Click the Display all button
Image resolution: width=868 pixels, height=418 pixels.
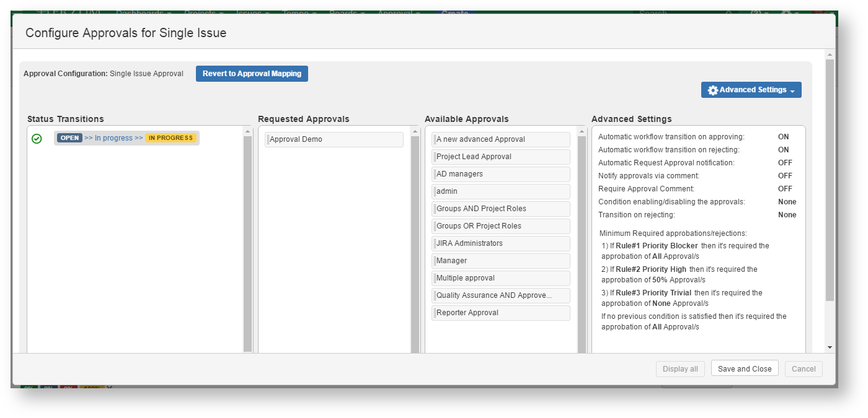(680, 369)
